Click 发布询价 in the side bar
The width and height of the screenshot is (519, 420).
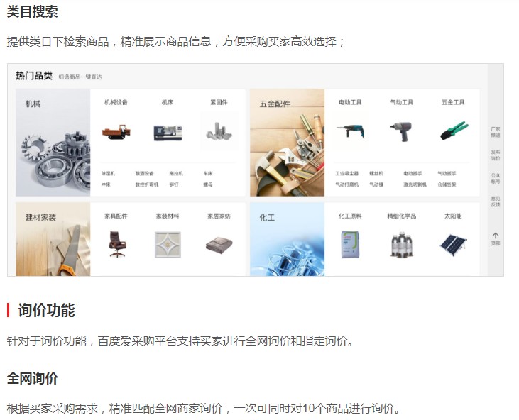pos(496,155)
